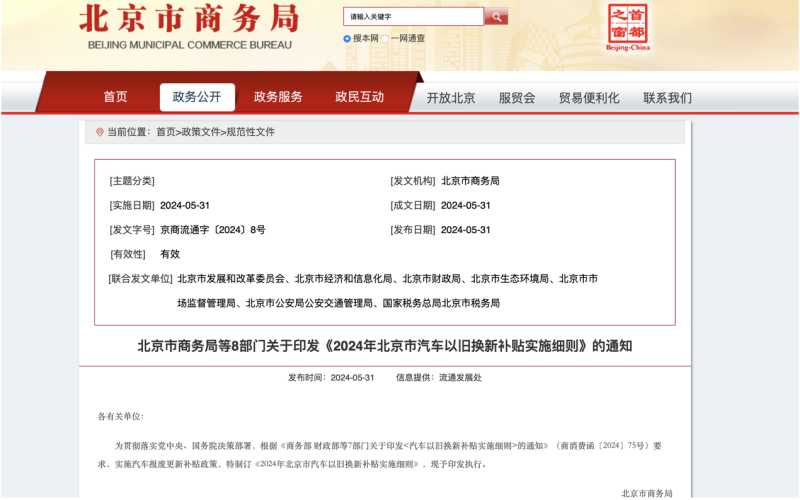Screen dimensions: 800x500
Task: Click the 政策文件 breadcrumb link
Action: [201, 132]
